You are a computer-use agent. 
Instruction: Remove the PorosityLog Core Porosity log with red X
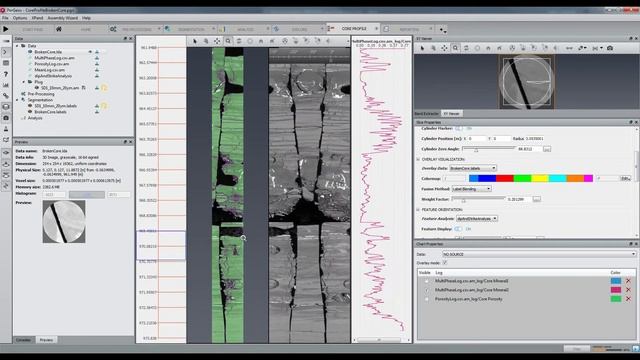click(628, 299)
